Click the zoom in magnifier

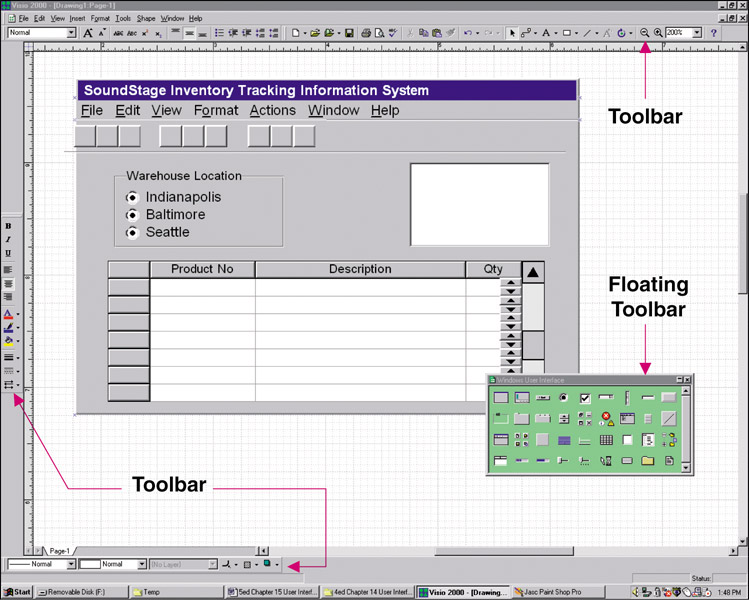coord(658,33)
